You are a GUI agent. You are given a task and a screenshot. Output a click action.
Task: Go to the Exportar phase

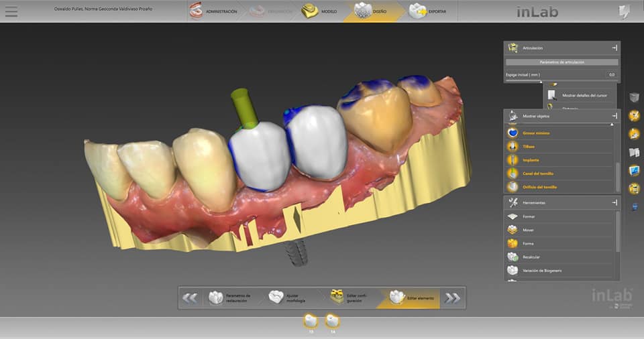pyautogui.click(x=428, y=11)
